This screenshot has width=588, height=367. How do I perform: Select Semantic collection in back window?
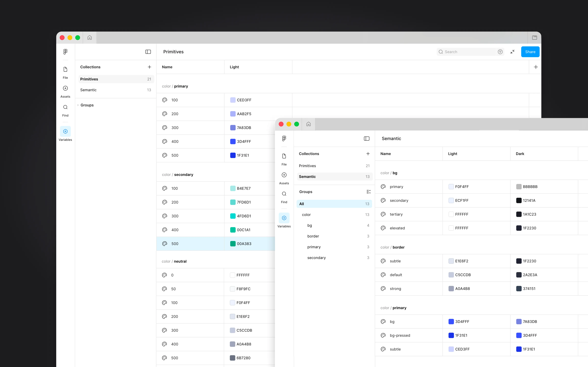tap(88, 90)
